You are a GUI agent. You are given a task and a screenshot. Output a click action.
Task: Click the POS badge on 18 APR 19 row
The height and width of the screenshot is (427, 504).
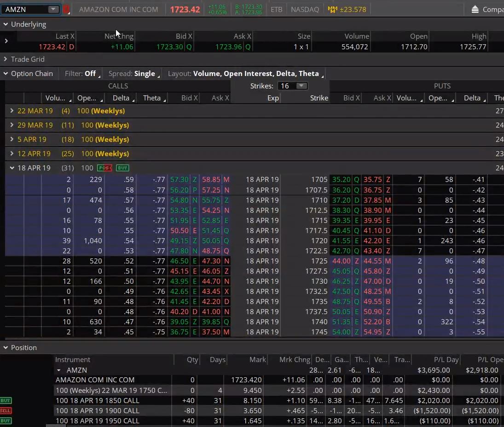104,168
